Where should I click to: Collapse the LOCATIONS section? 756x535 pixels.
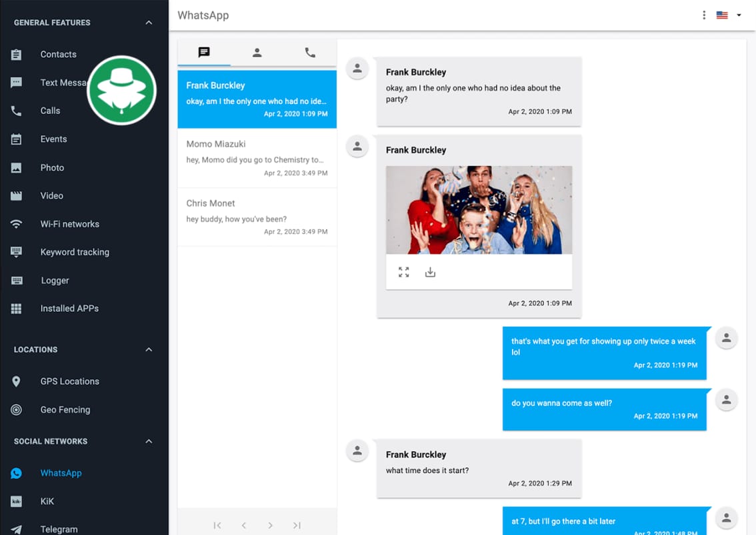pyautogui.click(x=148, y=349)
